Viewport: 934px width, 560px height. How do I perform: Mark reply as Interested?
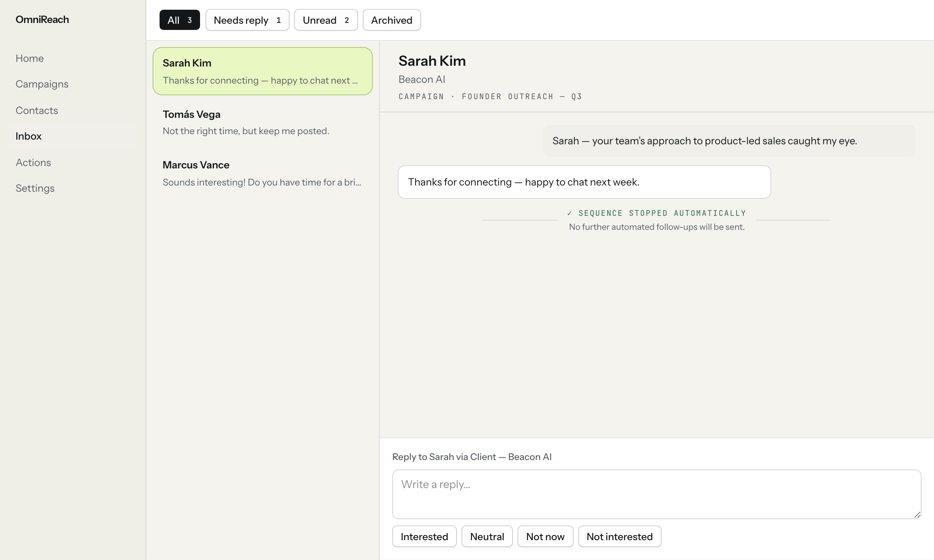click(424, 536)
